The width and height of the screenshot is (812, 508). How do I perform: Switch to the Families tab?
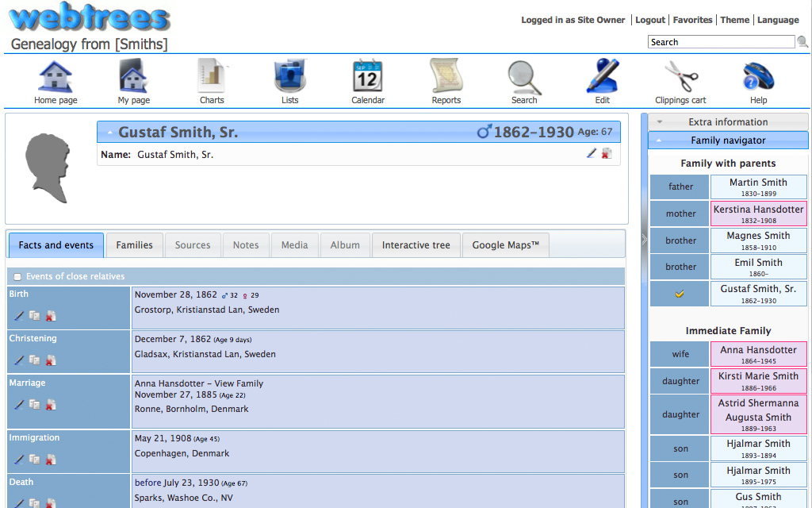point(134,245)
